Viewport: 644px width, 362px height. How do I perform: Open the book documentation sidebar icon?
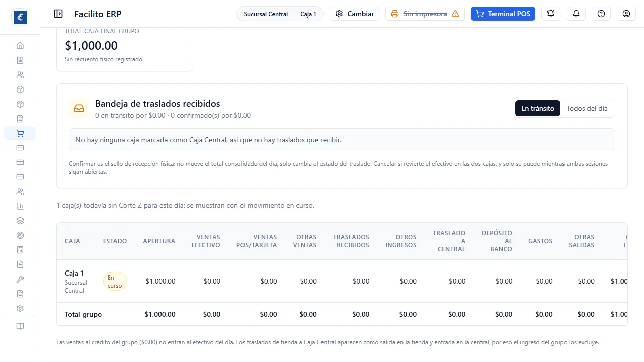[20, 326]
